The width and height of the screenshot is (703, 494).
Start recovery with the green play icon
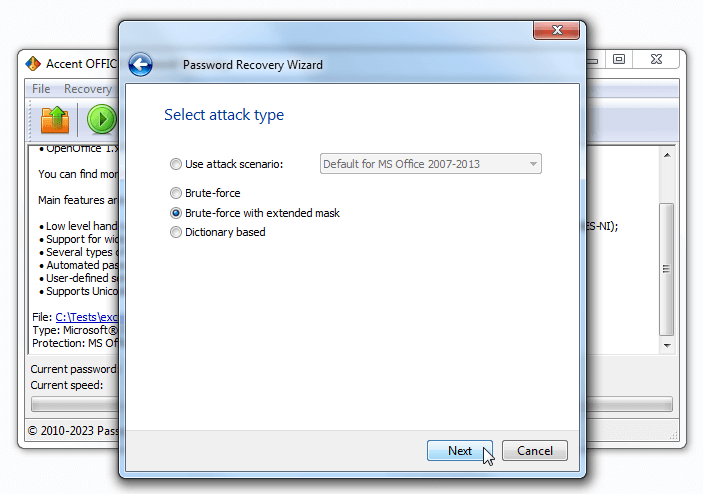(x=102, y=119)
